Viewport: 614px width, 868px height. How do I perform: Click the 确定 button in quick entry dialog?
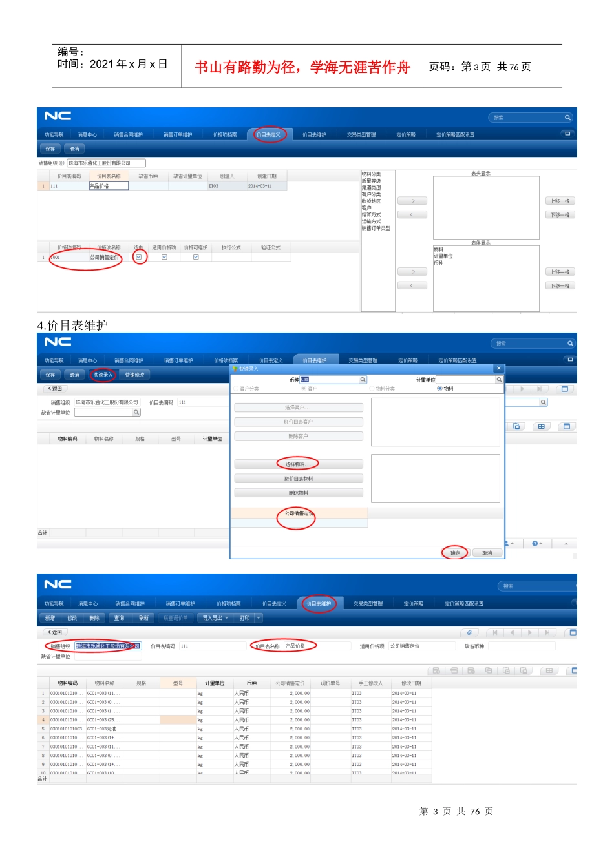(x=455, y=553)
